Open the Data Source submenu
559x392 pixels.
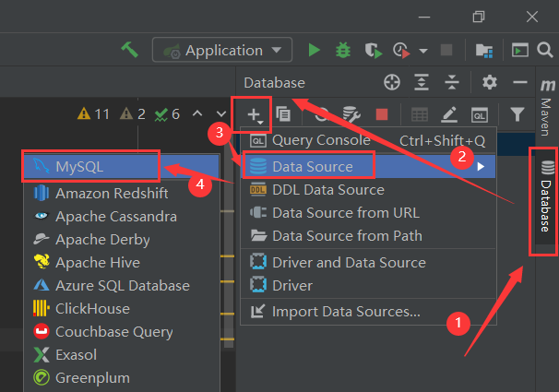point(368,166)
